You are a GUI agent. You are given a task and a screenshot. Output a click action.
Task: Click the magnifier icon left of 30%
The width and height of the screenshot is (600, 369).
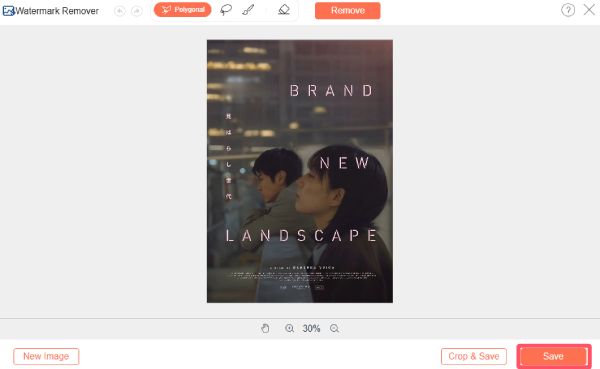(x=290, y=328)
